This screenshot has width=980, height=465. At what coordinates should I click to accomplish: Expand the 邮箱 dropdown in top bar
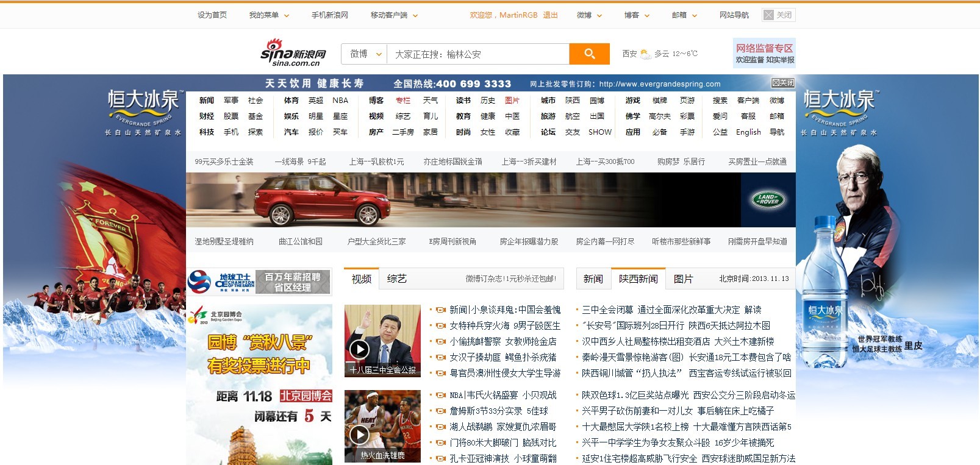(x=684, y=15)
